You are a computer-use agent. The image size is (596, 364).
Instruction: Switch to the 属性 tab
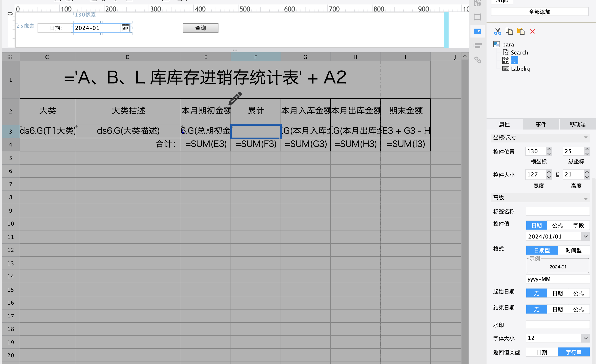tap(505, 124)
